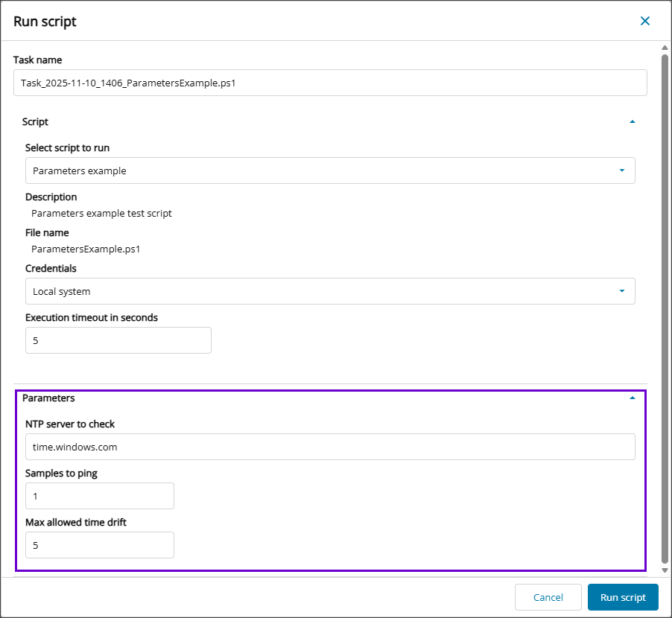Click the Samples to ping field
The height and width of the screenshot is (618, 672).
[100, 496]
